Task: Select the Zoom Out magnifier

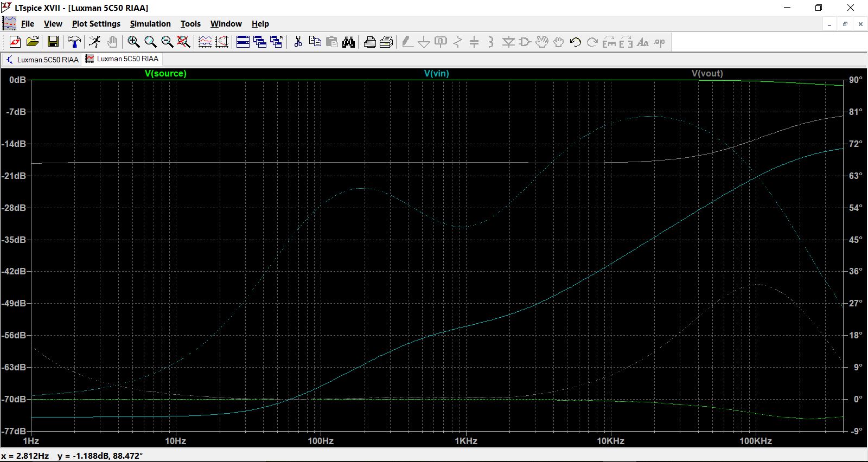Action: tap(167, 42)
